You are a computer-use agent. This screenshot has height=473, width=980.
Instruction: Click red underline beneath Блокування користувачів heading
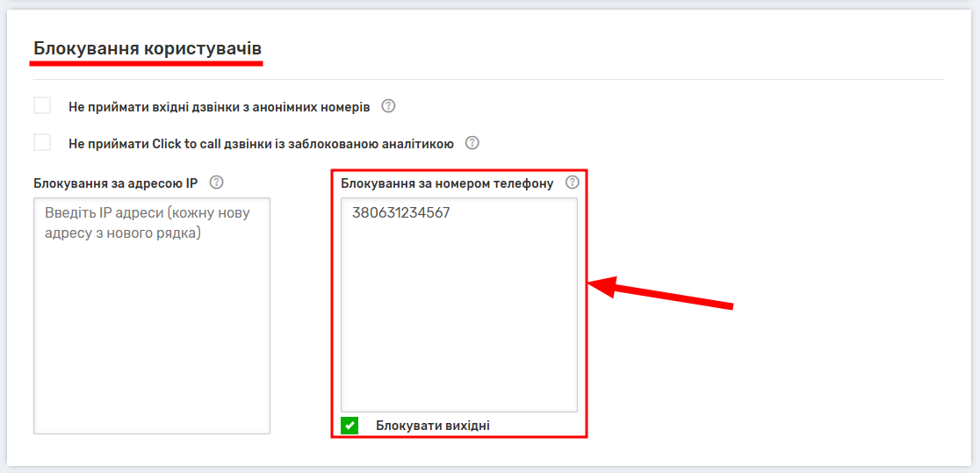(x=147, y=63)
